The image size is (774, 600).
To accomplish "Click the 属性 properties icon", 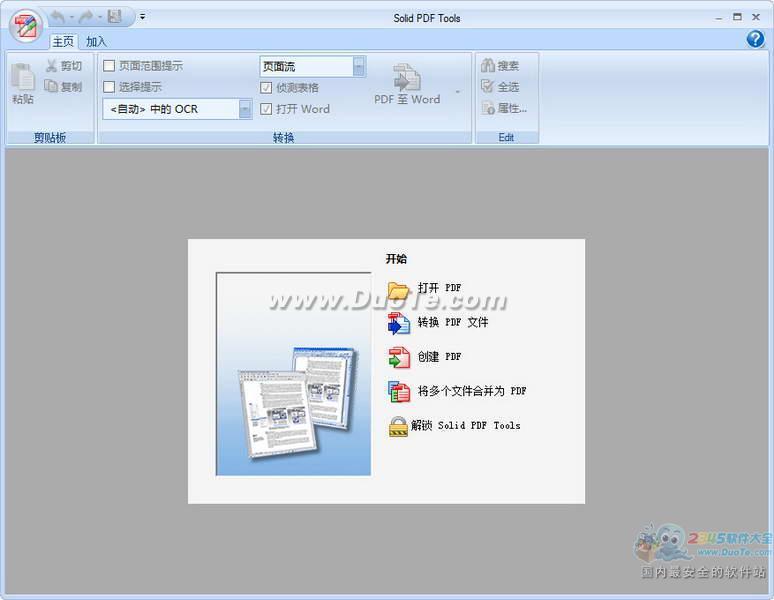I will (488, 108).
